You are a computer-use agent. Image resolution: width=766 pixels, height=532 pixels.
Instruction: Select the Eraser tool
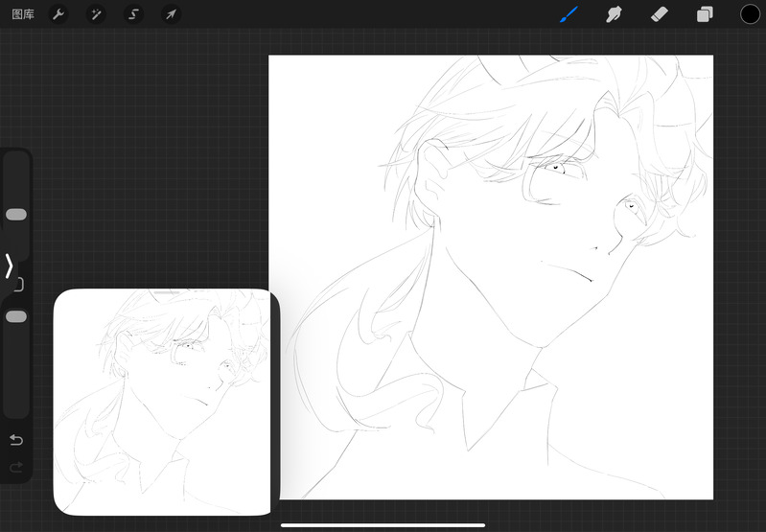(x=659, y=14)
